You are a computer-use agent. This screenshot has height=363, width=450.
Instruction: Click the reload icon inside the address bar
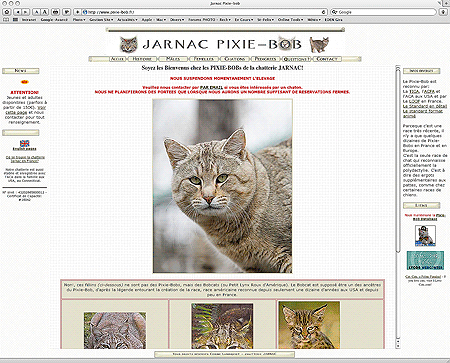click(x=323, y=12)
